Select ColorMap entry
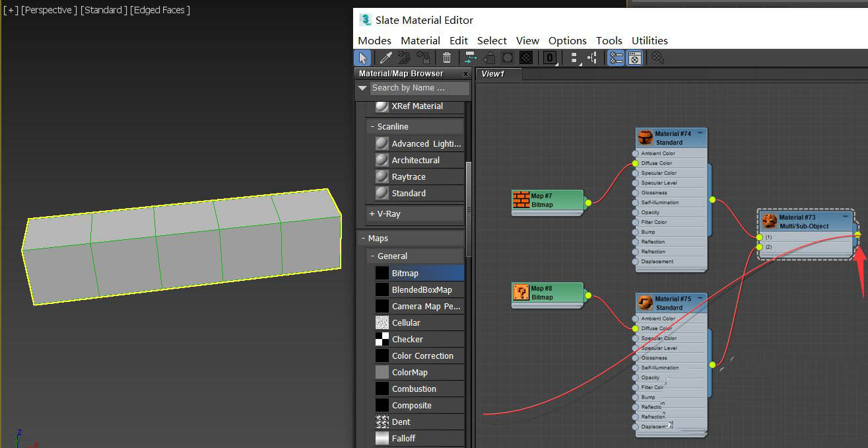The height and width of the screenshot is (448, 868). 418,372
